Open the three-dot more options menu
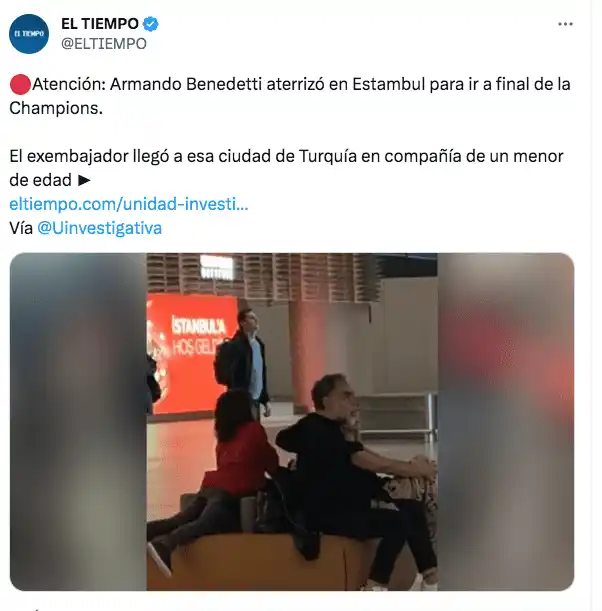602x611 pixels. pyautogui.click(x=565, y=24)
